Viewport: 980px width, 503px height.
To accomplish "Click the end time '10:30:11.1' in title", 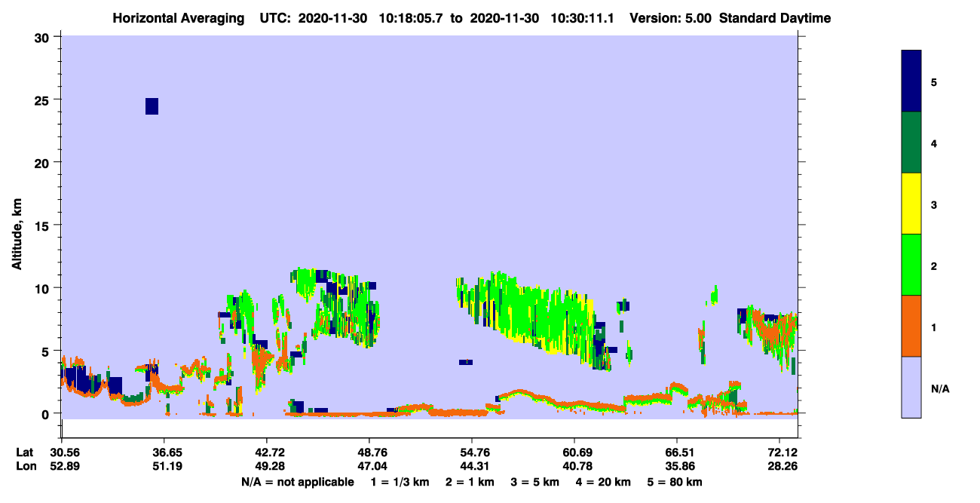I will pyautogui.click(x=583, y=18).
